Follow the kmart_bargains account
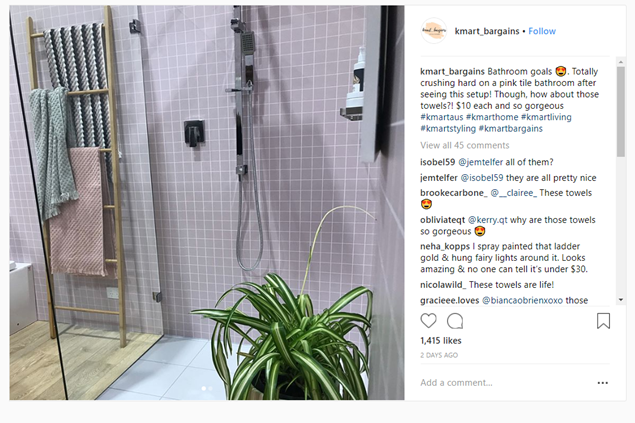The height and width of the screenshot is (423, 635). 542,31
